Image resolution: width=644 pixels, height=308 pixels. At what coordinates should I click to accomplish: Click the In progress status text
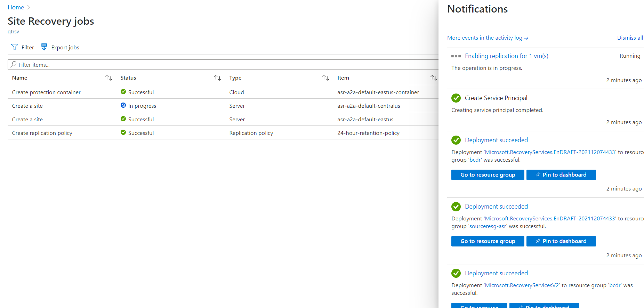coord(142,106)
